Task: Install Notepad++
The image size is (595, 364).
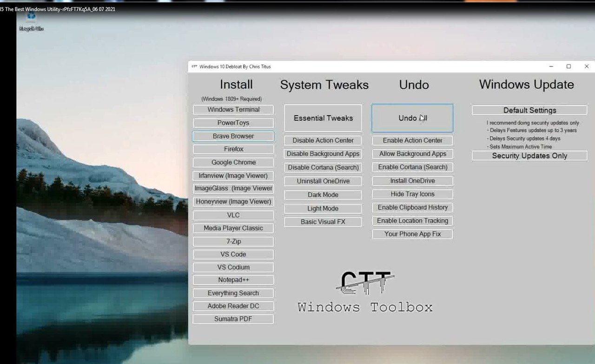Action: (x=233, y=280)
